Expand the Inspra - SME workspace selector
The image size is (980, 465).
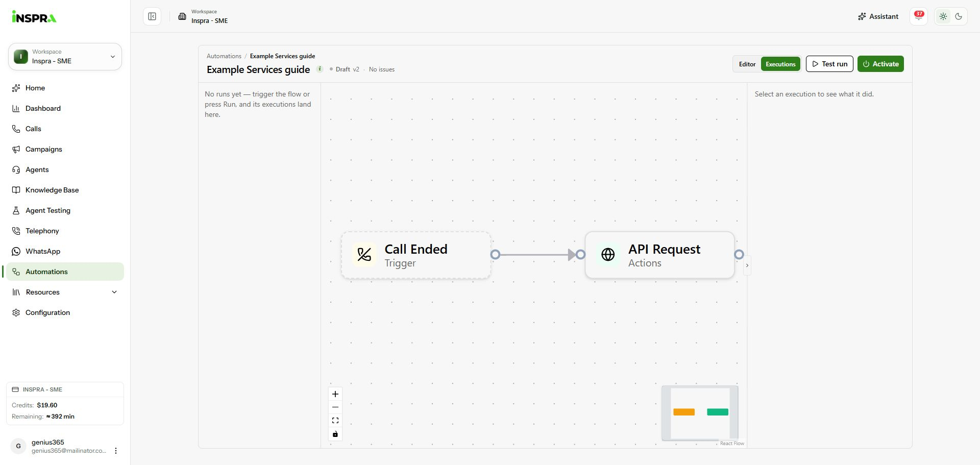point(65,57)
